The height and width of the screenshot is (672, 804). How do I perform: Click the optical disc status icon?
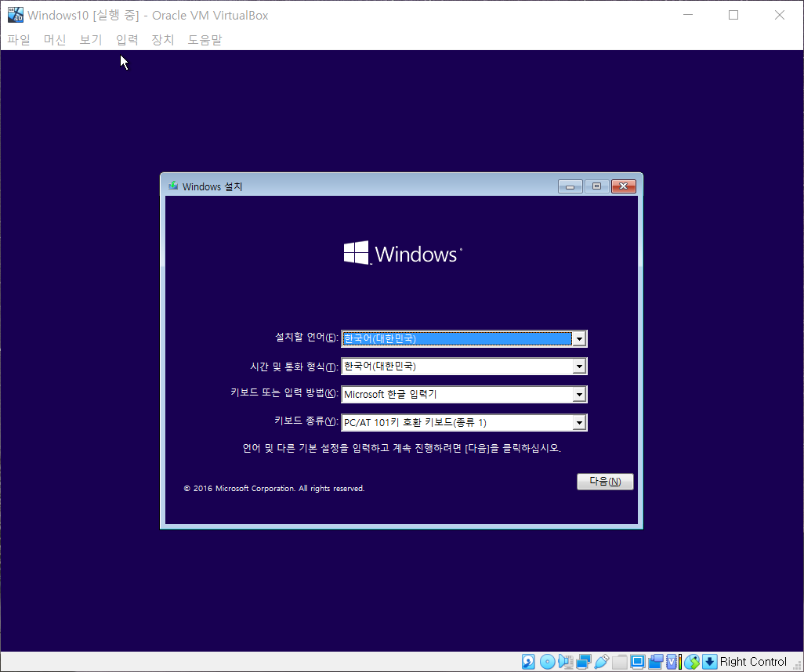pos(547,662)
